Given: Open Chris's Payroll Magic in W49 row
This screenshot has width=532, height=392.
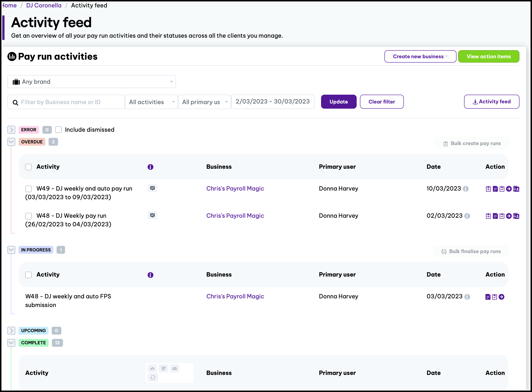Looking at the screenshot, I should coord(235,188).
